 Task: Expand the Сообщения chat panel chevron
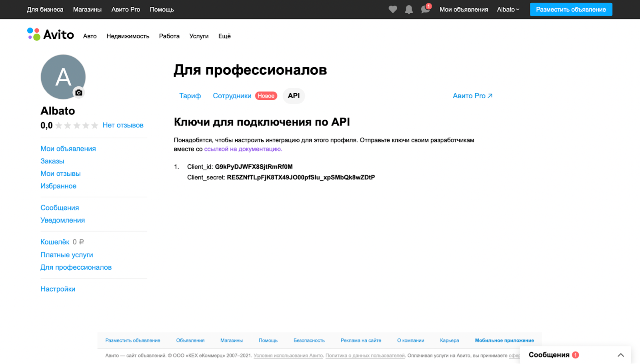click(620, 355)
